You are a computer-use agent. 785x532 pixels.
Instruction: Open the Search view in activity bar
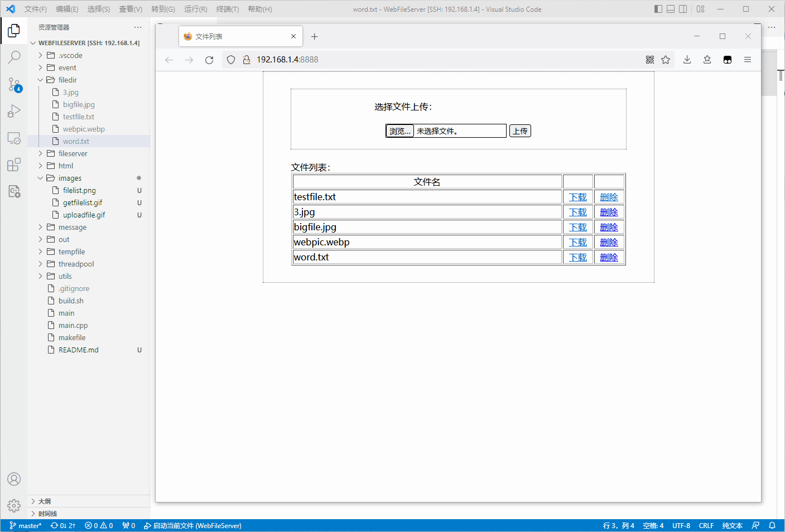click(14, 57)
